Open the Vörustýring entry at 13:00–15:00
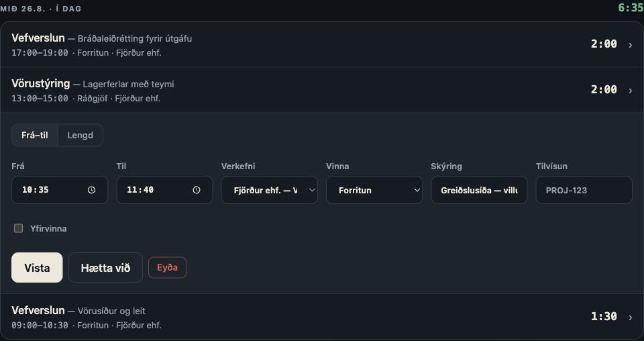Image resolution: width=644 pixels, height=341 pixels. [322, 90]
